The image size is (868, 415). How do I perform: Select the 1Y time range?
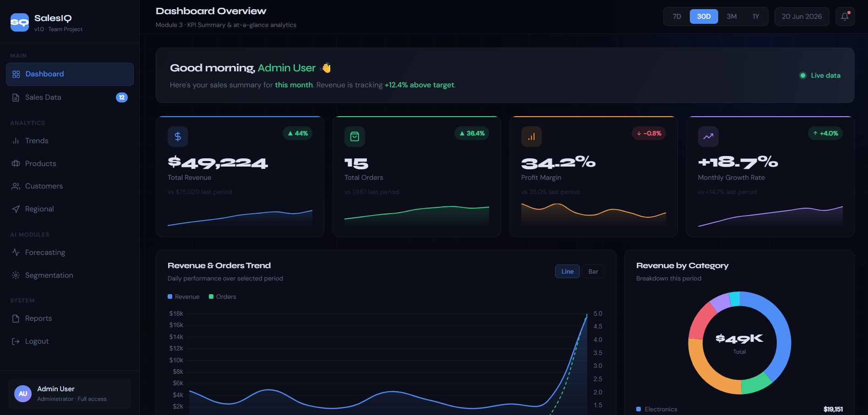coord(756,16)
